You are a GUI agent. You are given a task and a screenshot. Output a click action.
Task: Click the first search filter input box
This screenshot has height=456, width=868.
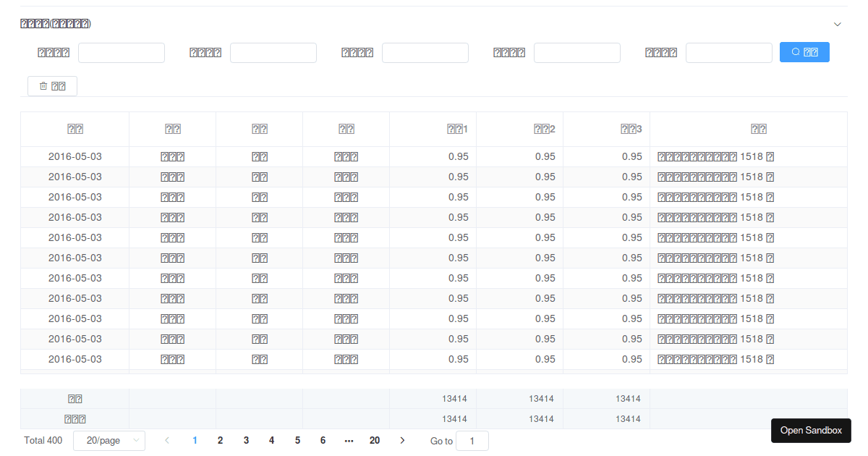click(121, 51)
